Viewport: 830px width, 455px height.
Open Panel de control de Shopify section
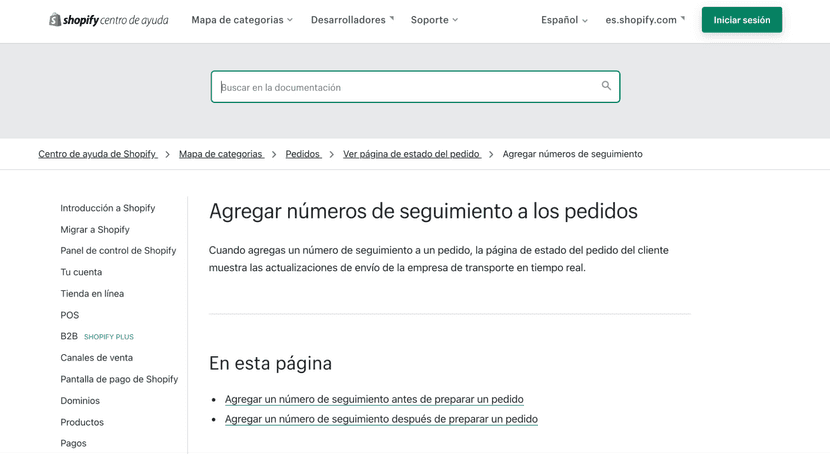(118, 251)
